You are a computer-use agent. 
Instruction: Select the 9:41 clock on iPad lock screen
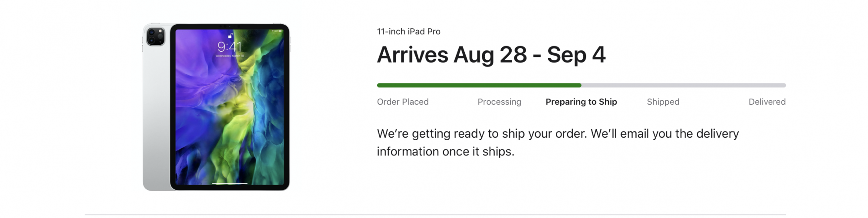click(x=230, y=46)
